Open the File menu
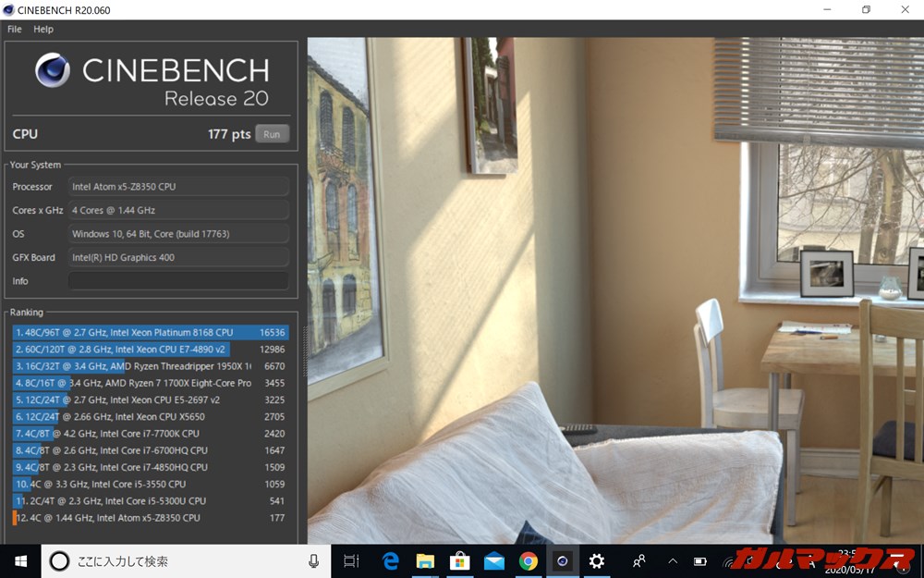Image resolution: width=924 pixels, height=578 pixels. [x=15, y=29]
